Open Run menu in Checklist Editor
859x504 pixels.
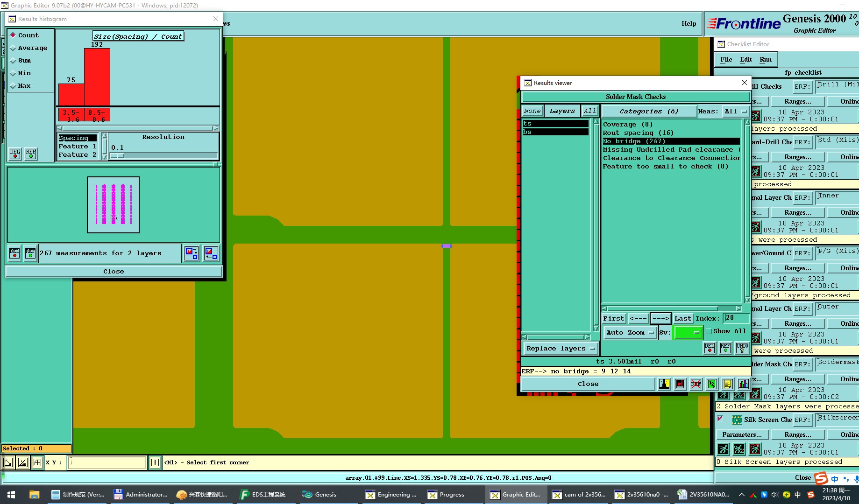click(x=765, y=59)
